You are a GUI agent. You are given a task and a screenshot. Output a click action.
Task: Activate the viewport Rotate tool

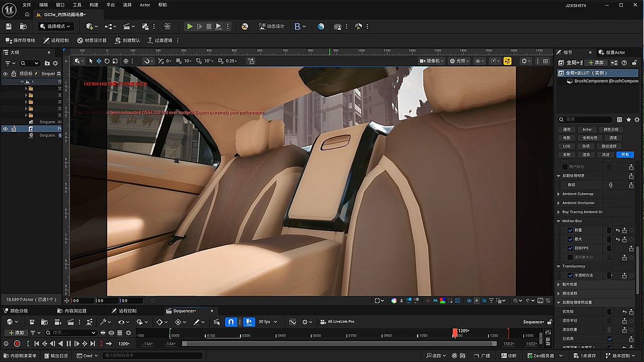(x=107, y=61)
